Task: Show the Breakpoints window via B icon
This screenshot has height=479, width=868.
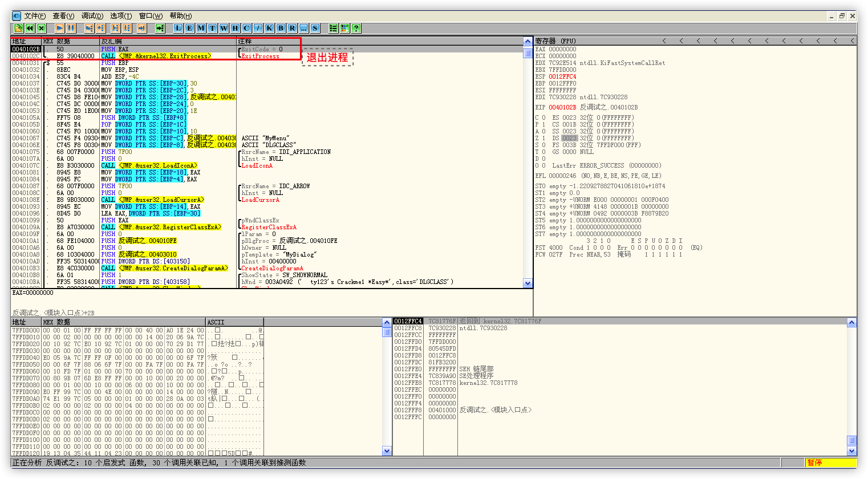Action: pos(281,28)
